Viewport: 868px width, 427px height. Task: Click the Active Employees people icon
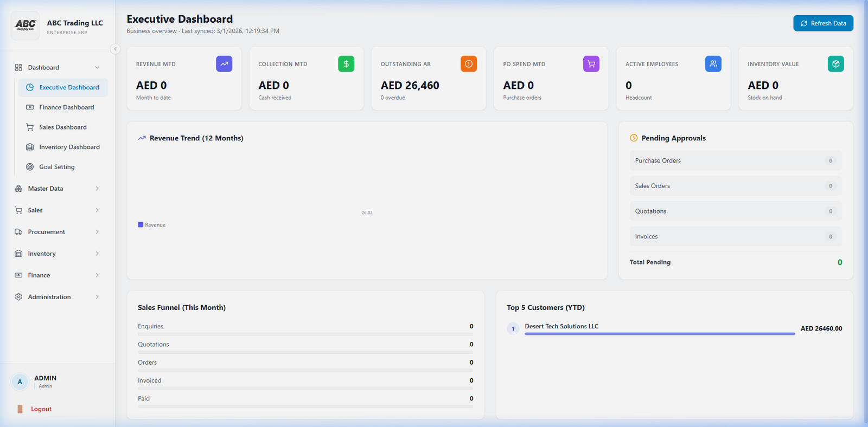click(713, 64)
